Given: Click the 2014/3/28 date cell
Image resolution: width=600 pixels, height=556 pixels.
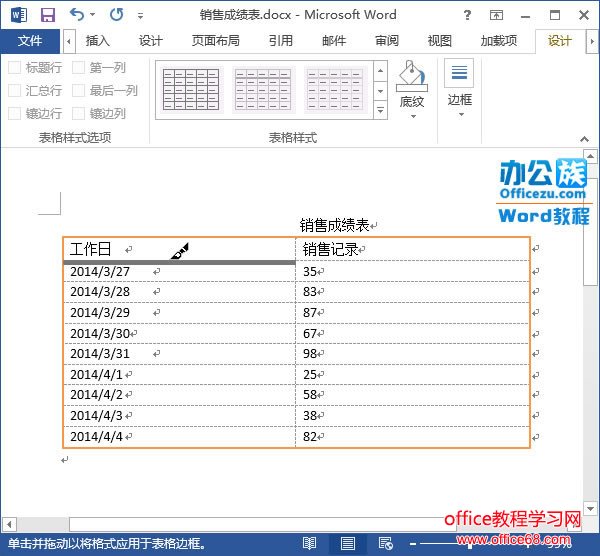Looking at the screenshot, I should pyautogui.click(x=179, y=292).
